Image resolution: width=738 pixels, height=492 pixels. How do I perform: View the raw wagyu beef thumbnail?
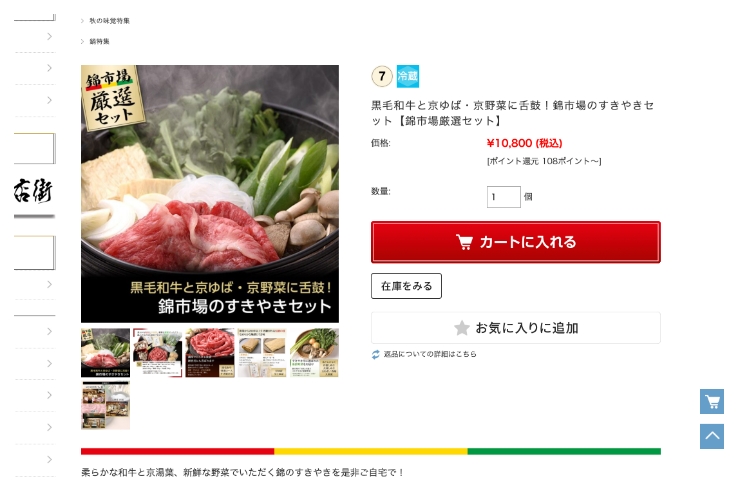[x=210, y=353]
